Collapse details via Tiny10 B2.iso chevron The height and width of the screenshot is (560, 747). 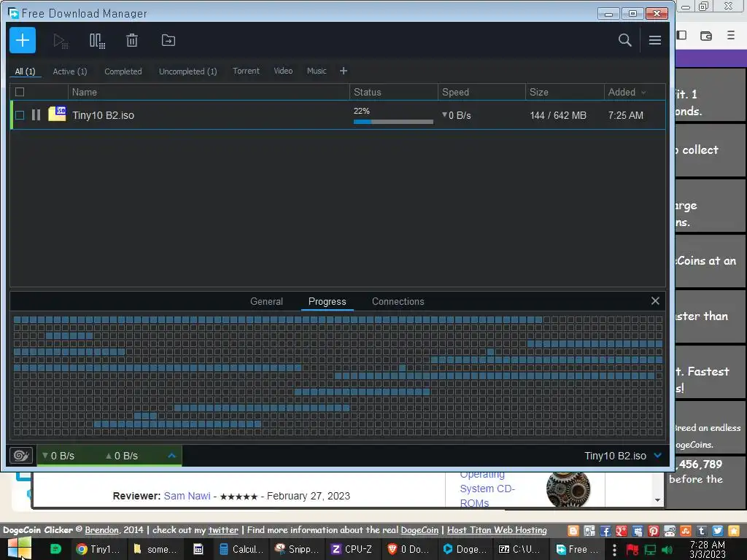coord(657,456)
